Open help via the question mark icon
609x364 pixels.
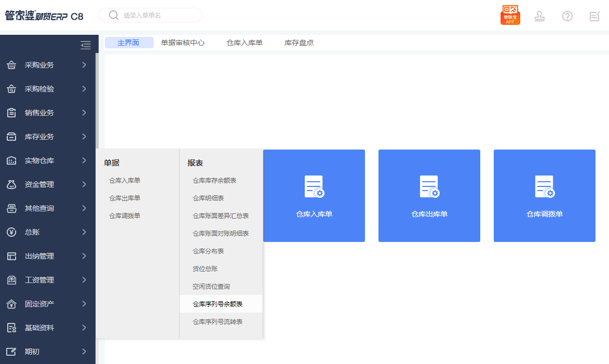[567, 16]
